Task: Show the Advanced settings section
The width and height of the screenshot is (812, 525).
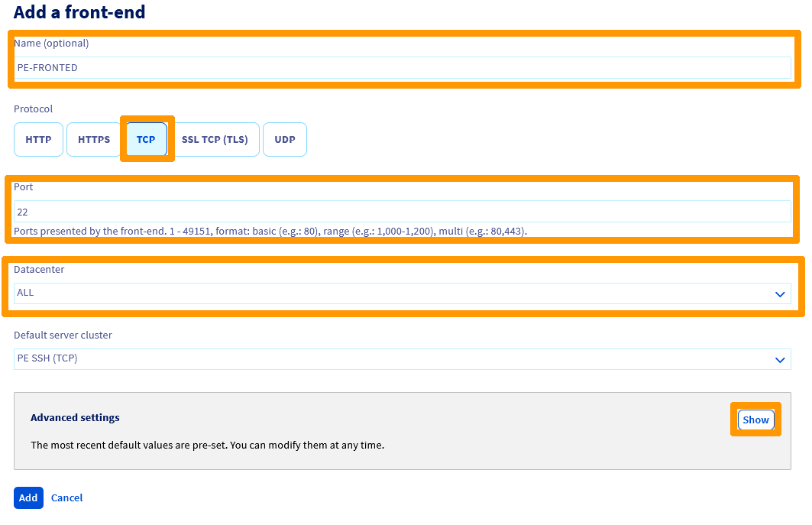Action: (x=755, y=420)
